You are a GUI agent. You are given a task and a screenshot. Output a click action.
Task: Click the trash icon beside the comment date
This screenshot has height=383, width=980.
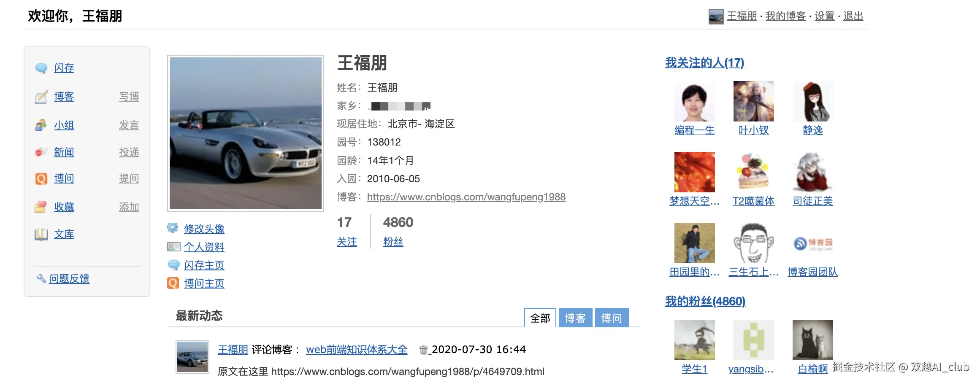click(423, 350)
